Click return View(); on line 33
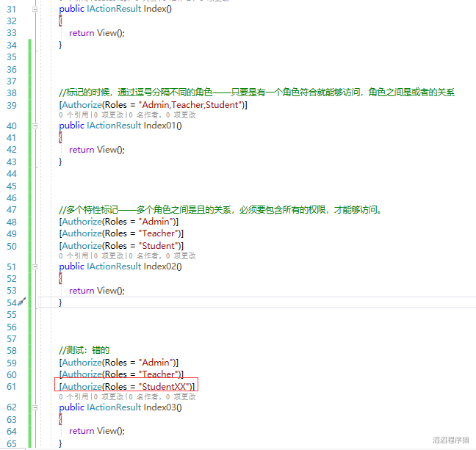Image resolution: width=476 pixels, height=450 pixels. click(97, 33)
